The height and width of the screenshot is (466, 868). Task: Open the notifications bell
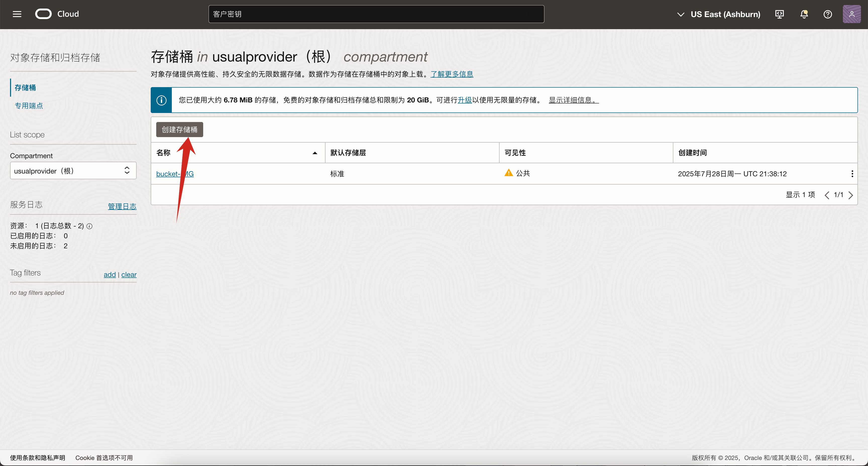pos(804,14)
